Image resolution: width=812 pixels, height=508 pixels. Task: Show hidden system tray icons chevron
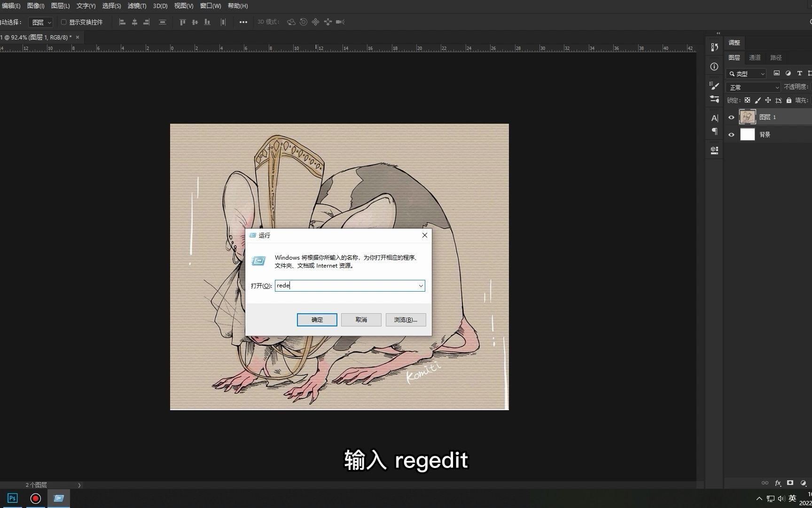(759, 499)
